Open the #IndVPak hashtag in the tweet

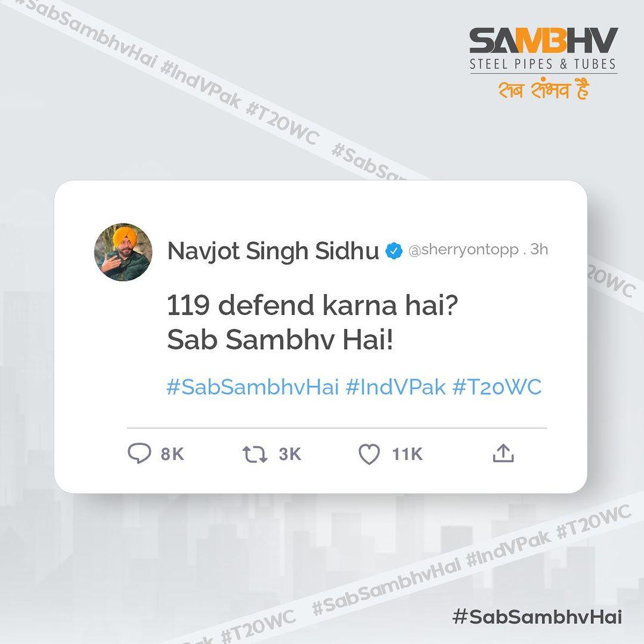tap(395, 386)
